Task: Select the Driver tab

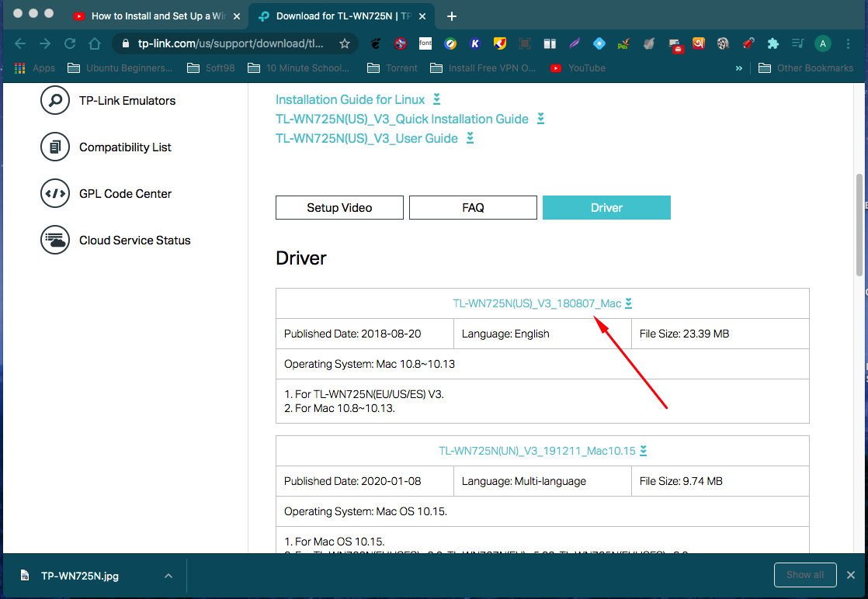Action: point(606,207)
